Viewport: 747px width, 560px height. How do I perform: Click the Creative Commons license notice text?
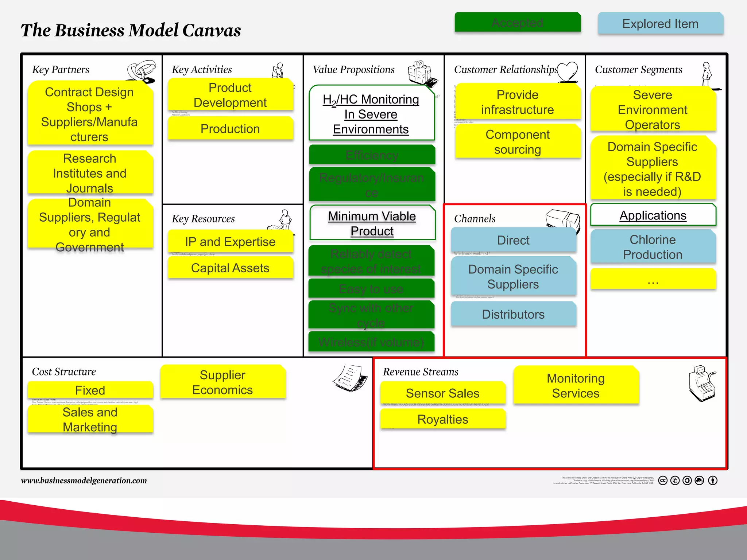(x=603, y=481)
